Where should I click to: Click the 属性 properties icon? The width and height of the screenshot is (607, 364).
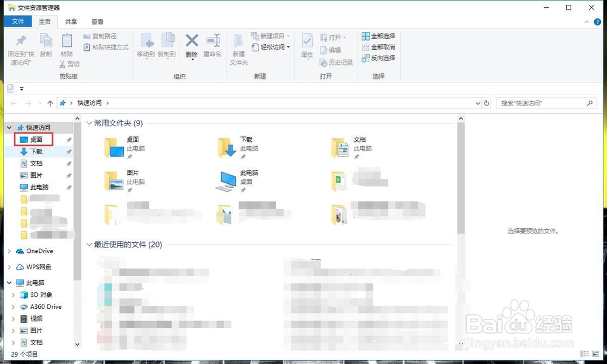(307, 41)
